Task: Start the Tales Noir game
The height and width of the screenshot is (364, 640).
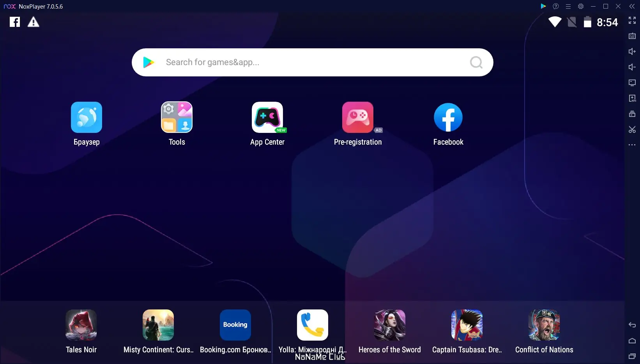Action: coord(81,325)
